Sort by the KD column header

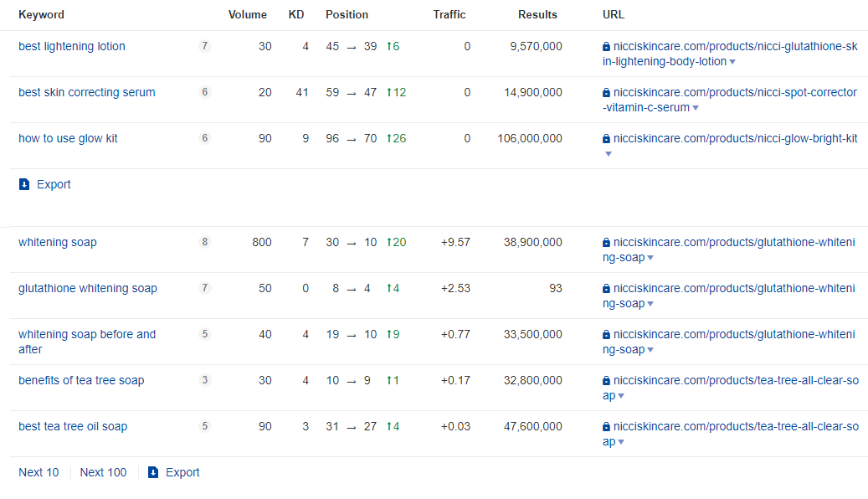[296, 15]
